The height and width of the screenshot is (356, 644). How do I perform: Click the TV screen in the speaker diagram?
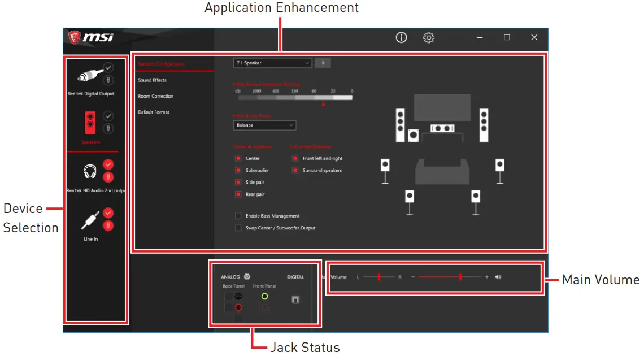coord(442,107)
